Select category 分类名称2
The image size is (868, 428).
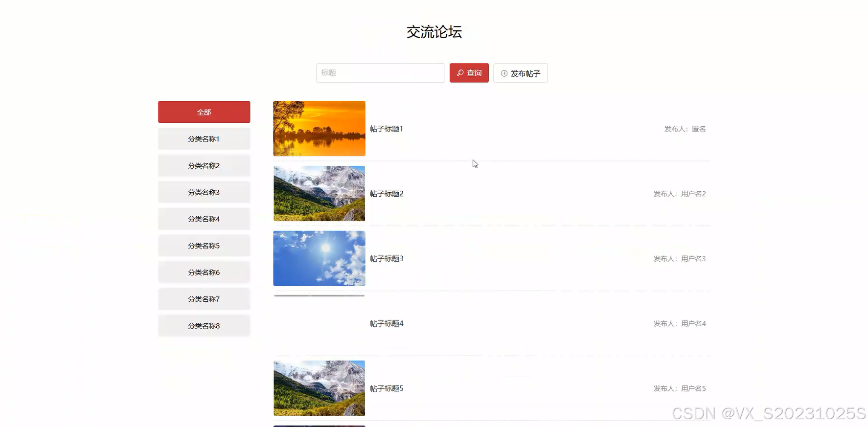tap(204, 165)
